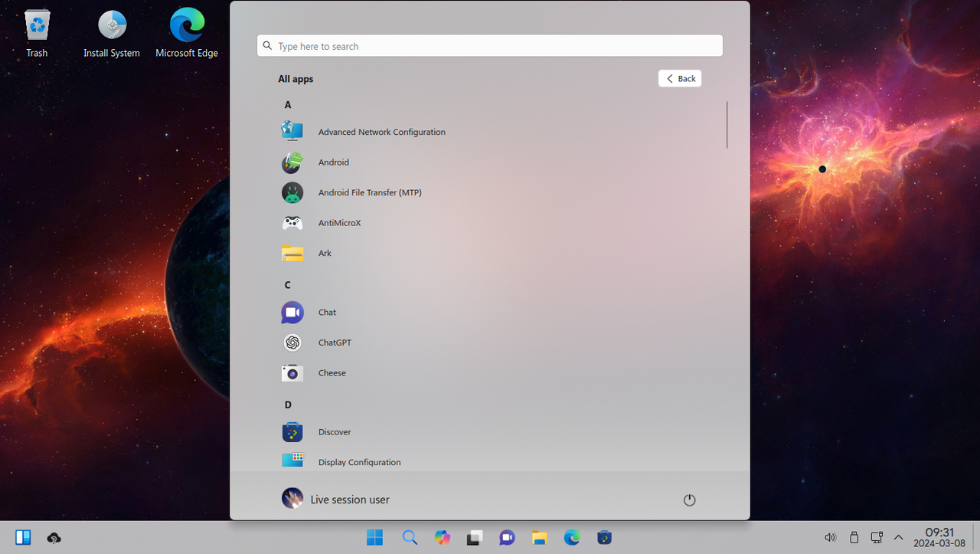The height and width of the screenshot is (554, 980).
Task: Click the Cheese camera icon
Action: click(x=292, y=372)
